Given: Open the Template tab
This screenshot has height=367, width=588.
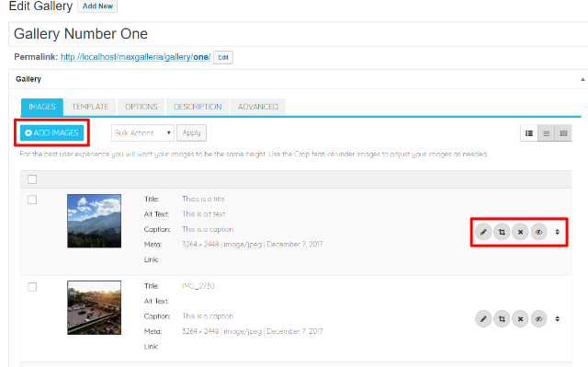Looking at the screenshot, I should coord(90,107).
